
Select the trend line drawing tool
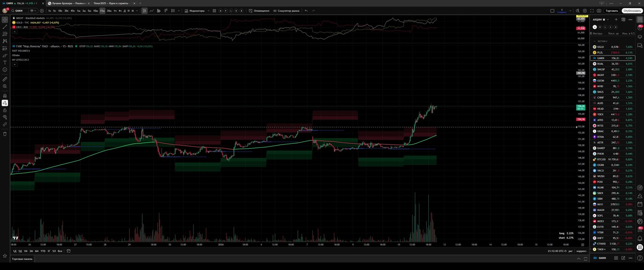pos(5,27)
